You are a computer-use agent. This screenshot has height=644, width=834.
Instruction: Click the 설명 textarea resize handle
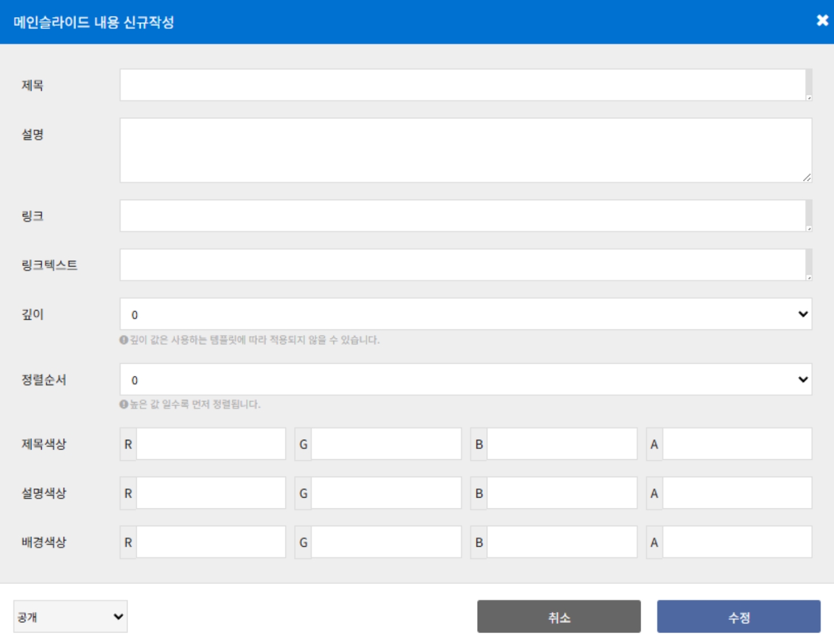(807, 177)
